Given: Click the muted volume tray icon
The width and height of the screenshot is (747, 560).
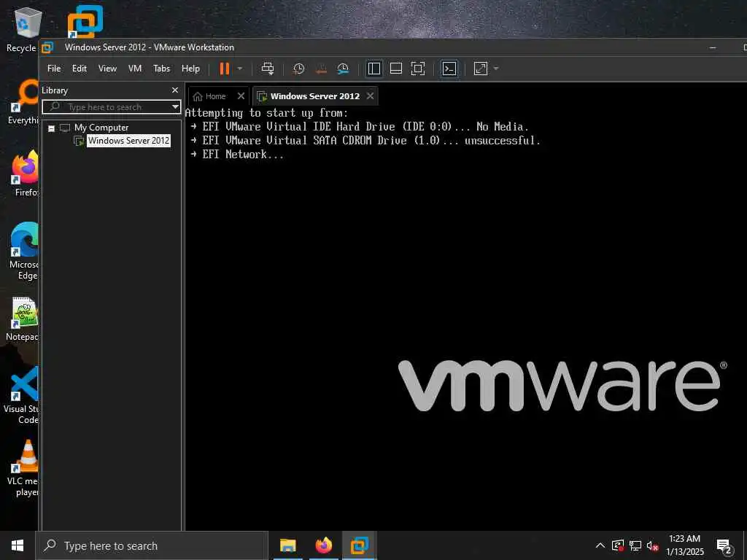Looking at the screenshot, I should 652,545.
